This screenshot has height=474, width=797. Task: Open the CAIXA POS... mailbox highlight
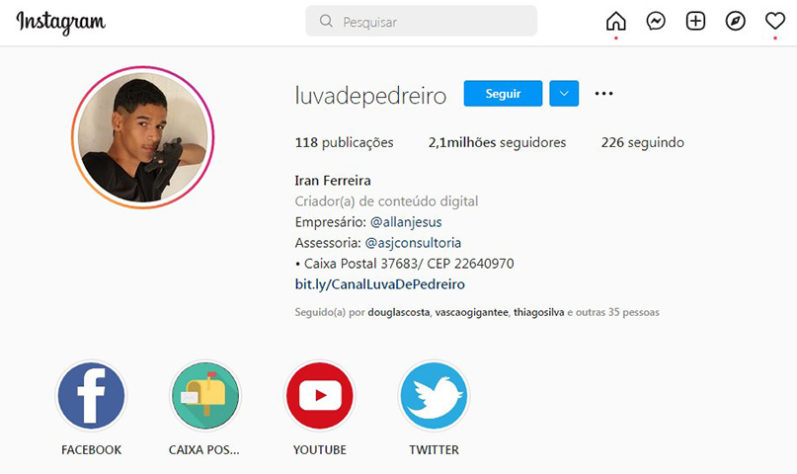tap(205, 396)
